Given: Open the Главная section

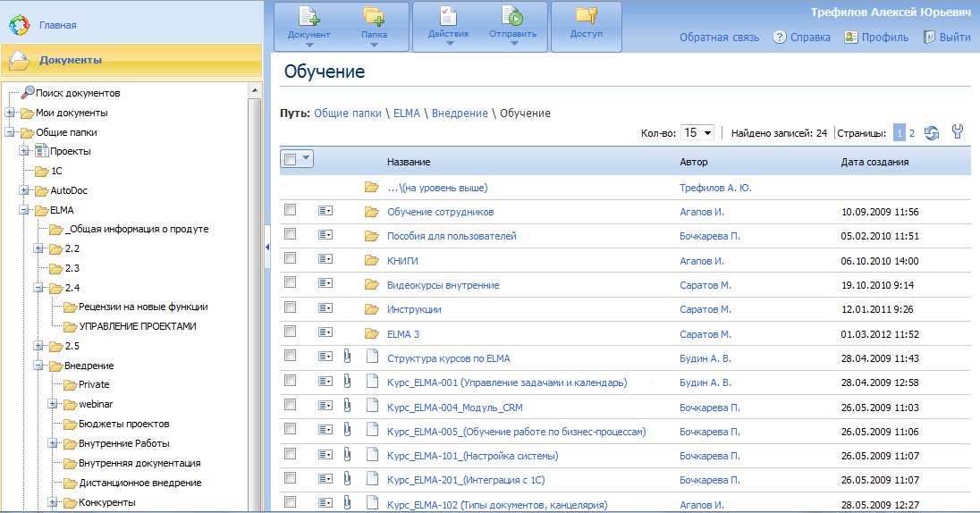Looking at the screenshot, I should point(57,25).
